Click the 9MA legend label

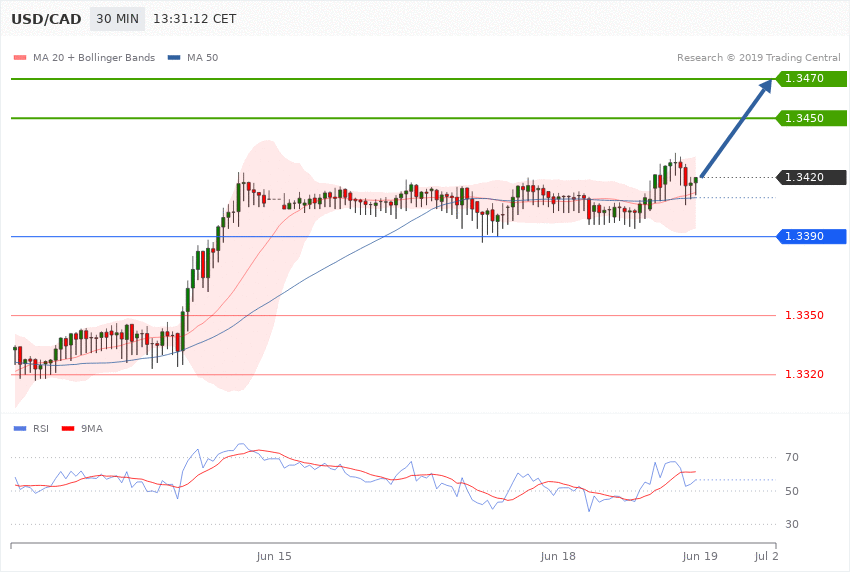tap(92, 429)
